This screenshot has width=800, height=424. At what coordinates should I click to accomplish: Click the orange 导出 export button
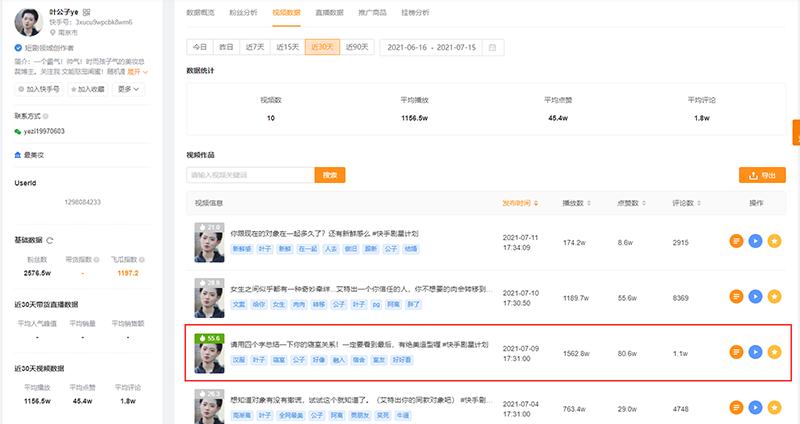pyautogui.click(x=762, y=175)
